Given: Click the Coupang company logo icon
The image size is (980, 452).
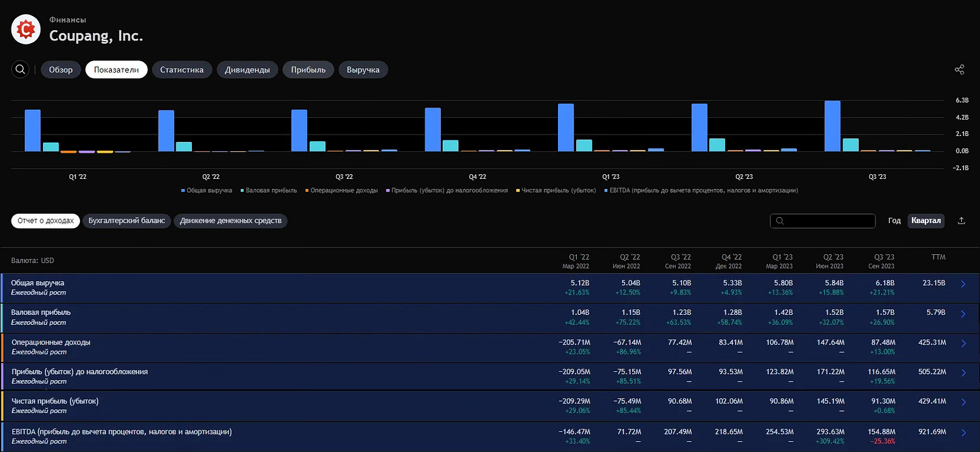Looking at the screenshot, I should pos(26,30).
